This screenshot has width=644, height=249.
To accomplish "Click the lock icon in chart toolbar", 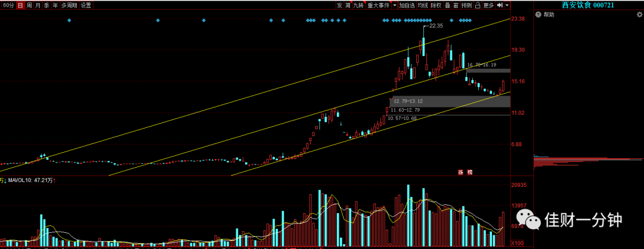I will 478,5.
